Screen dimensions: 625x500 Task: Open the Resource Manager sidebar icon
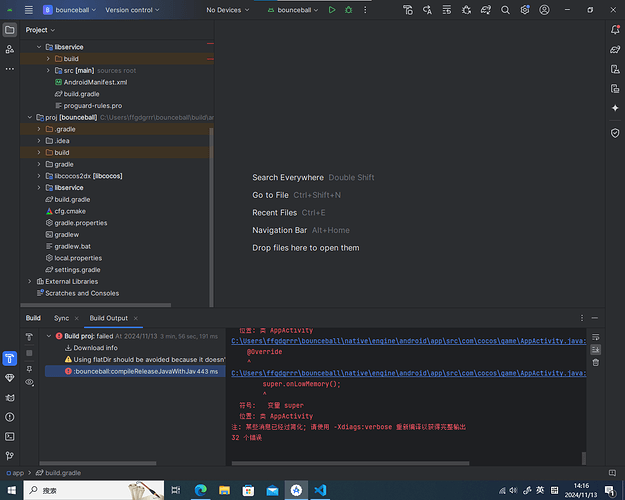[x=10, y=49]
